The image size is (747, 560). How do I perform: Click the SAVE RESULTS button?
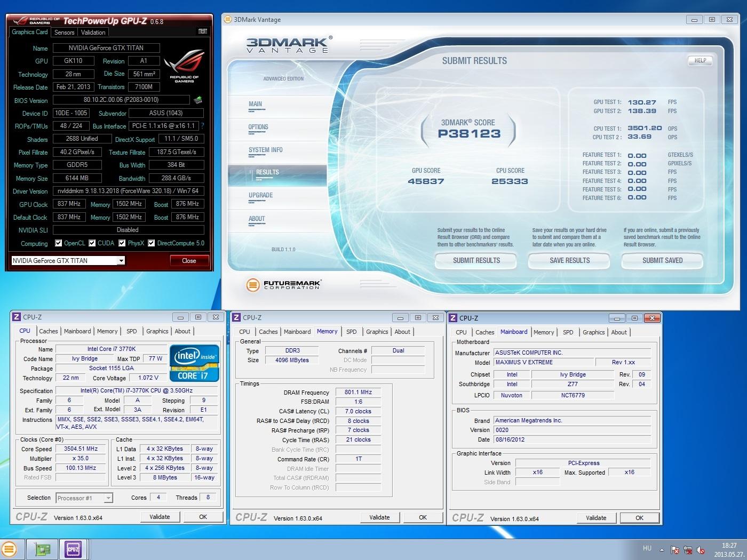(569, 261)
